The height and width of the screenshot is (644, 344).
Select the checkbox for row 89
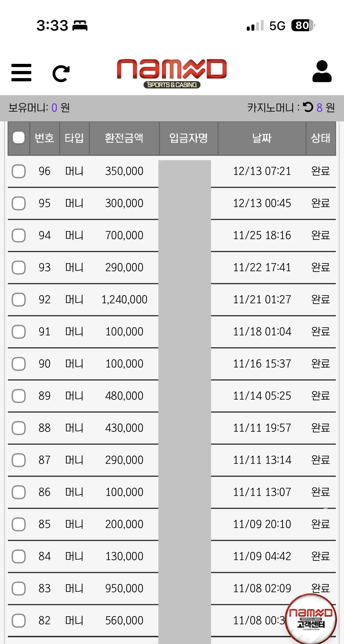19,396
